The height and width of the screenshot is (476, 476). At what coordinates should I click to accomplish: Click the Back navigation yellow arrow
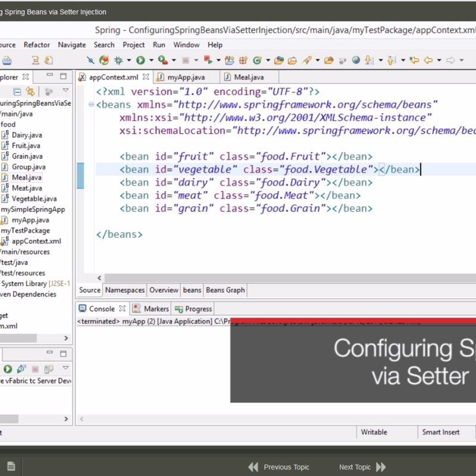tap(428, 60)
